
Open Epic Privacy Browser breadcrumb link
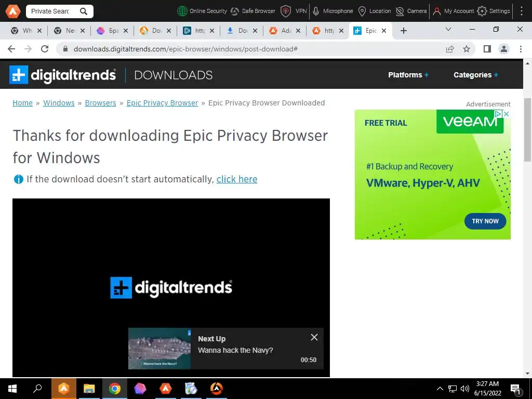162,103
